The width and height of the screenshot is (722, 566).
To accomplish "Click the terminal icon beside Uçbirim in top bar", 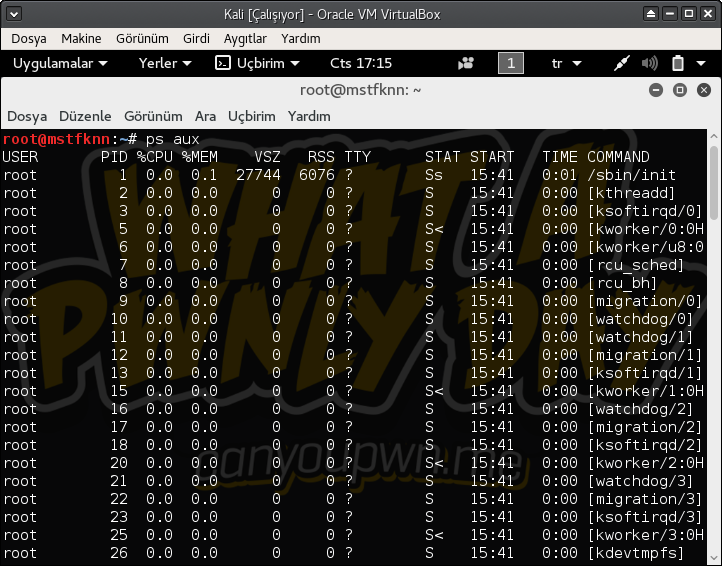I will (223, 63).
